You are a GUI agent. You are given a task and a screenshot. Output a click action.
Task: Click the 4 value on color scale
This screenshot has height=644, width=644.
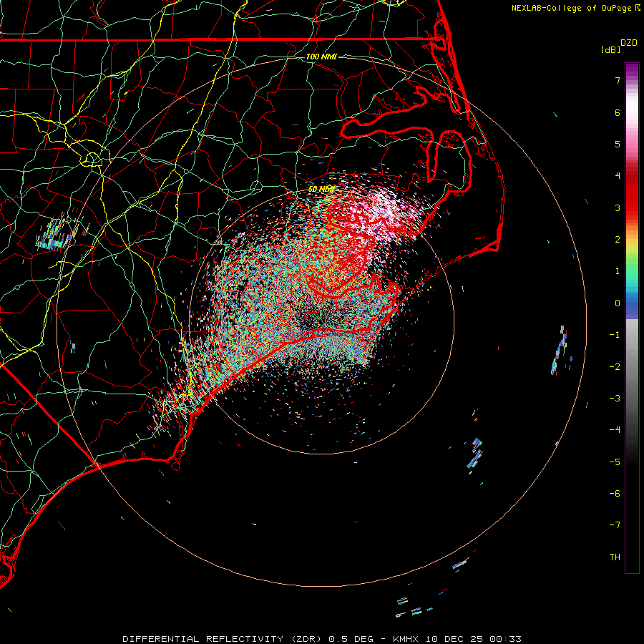(618, 176)
